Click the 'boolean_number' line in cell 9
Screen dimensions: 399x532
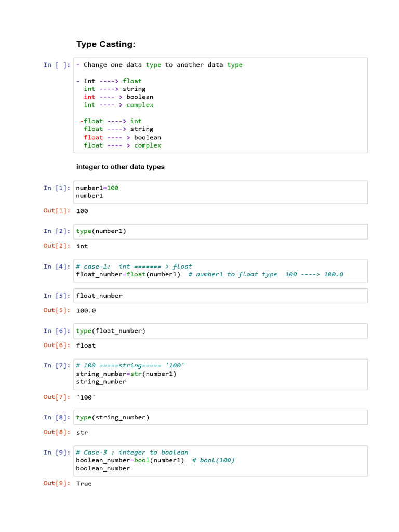coord(103,468)
